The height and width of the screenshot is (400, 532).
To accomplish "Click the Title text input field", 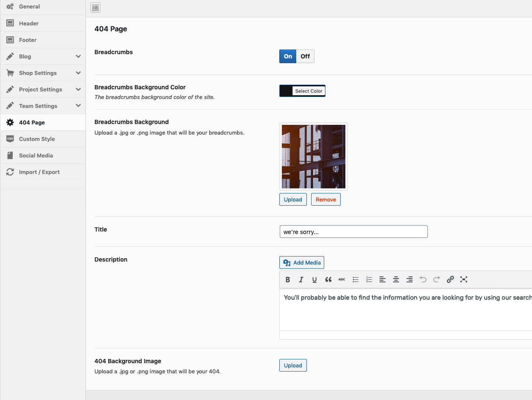I will click(x=353, y=232).
